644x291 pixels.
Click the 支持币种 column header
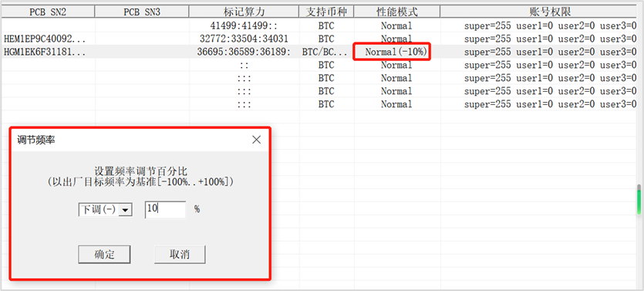point(326,12)
